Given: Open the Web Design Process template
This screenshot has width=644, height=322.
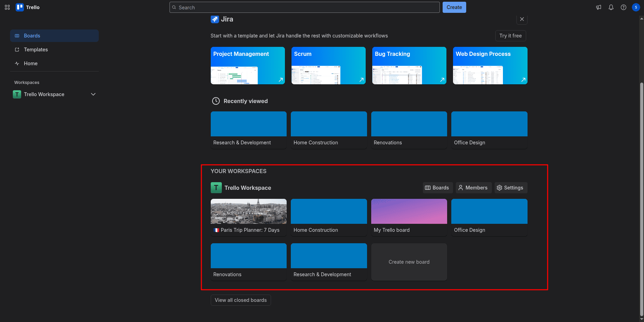Looking at the screenshot, I should (490, 66).
